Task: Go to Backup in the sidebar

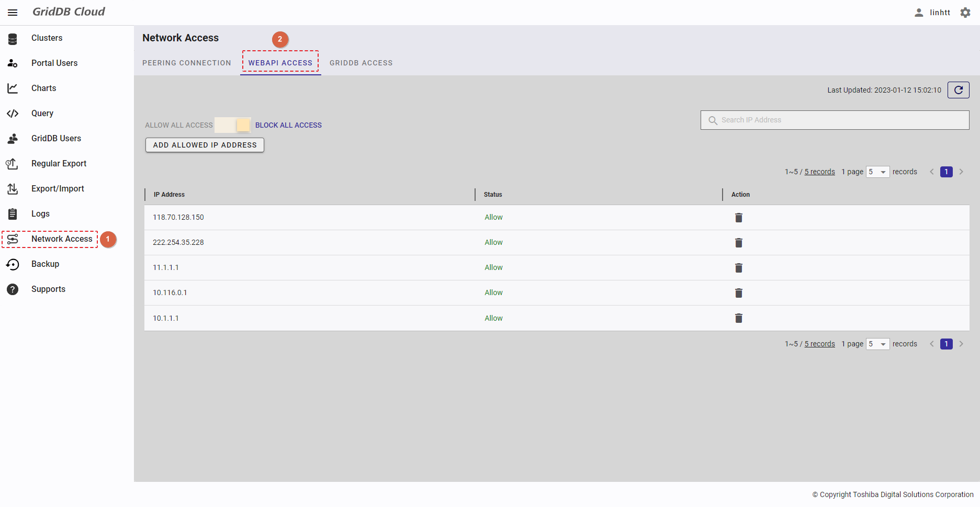Action: pyautogui.click(x=45, y=264)
